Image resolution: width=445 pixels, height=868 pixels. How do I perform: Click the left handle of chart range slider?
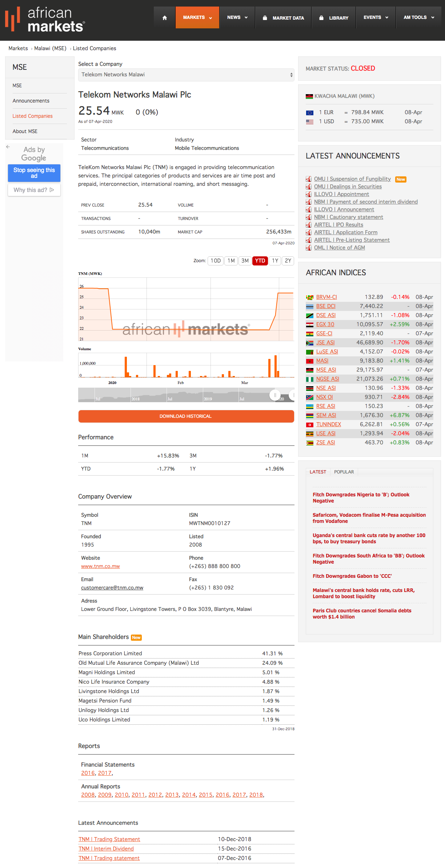click(275, 395)
